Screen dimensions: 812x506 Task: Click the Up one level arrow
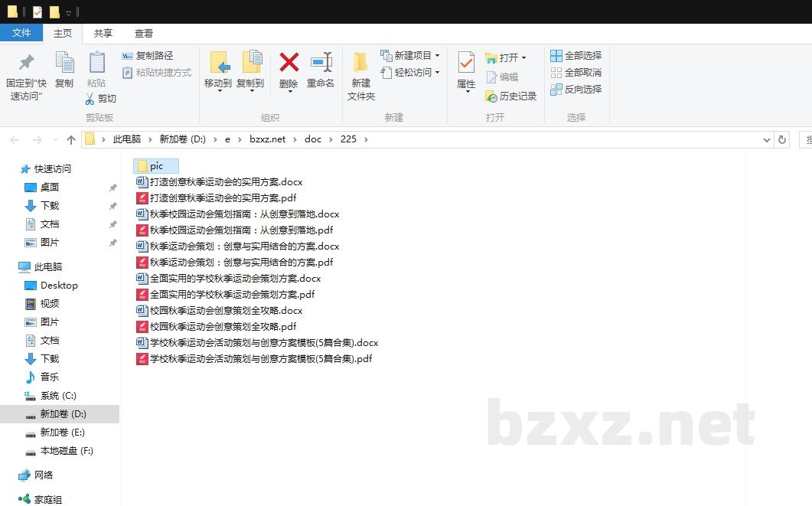coord(71,139)
